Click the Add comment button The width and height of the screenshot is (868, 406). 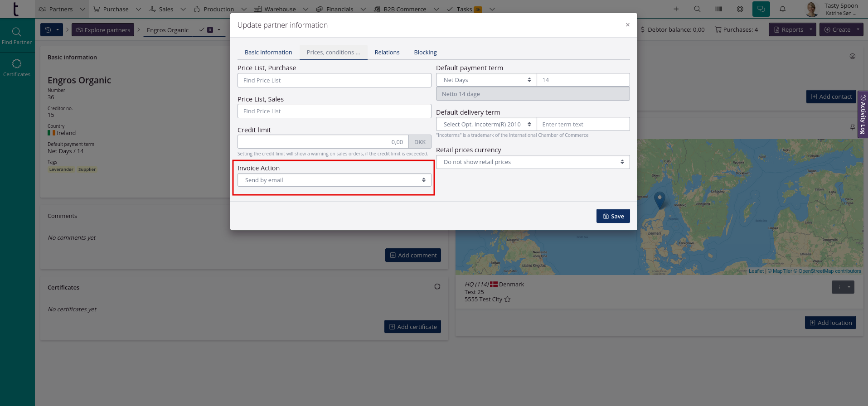pyautogui.click(x=413, y=255)
